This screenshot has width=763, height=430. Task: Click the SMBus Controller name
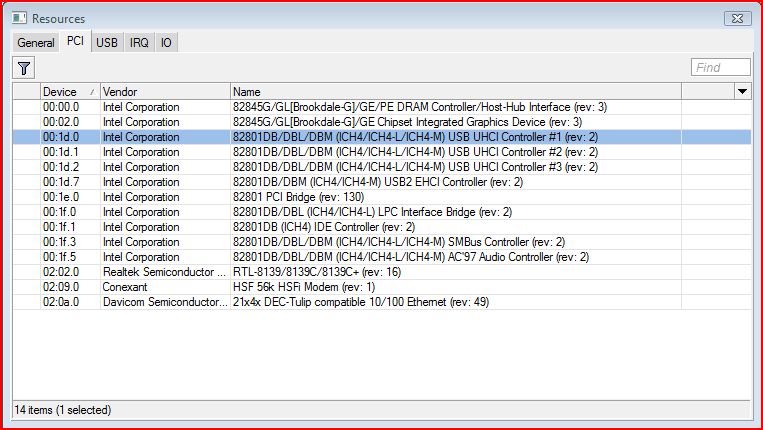coord(399,242)
